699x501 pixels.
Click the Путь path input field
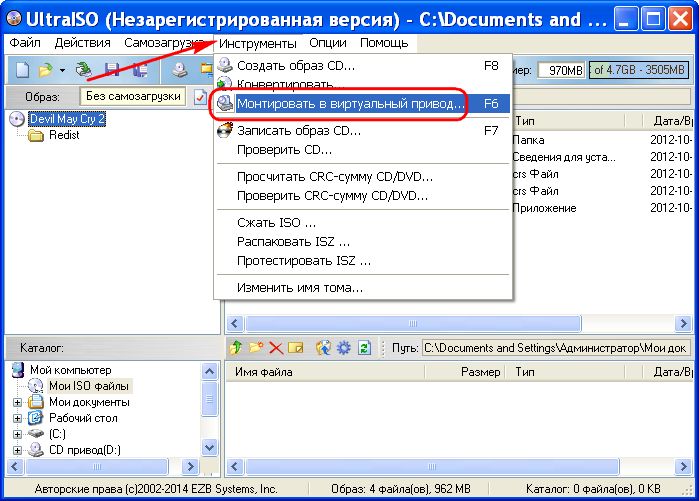[554, 348]
